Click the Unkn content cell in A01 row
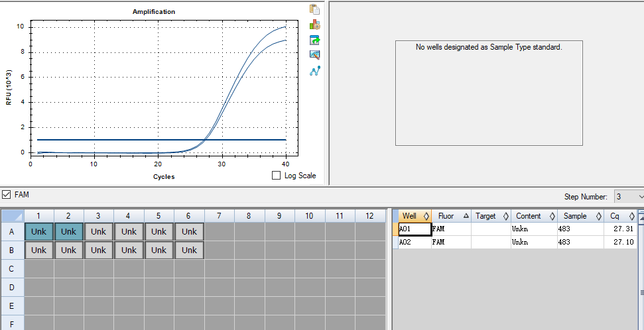644x330 pixels. tap(534, 229)
